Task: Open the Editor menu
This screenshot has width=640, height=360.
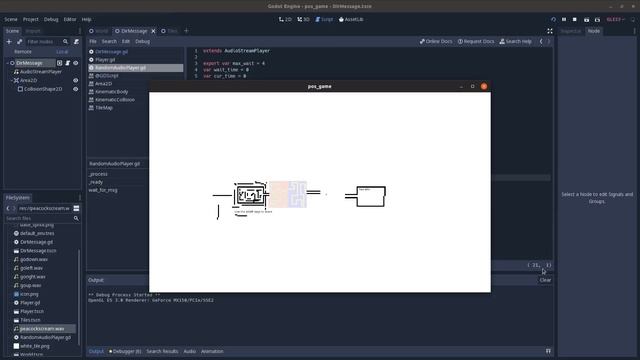Action: tap(70, 19)
